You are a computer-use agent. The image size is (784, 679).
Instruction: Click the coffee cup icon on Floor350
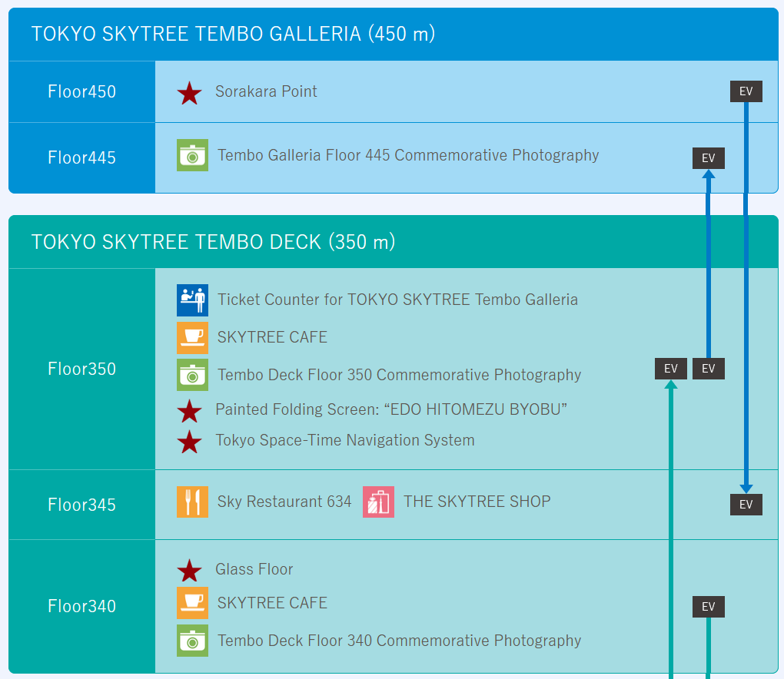(192, 338)
